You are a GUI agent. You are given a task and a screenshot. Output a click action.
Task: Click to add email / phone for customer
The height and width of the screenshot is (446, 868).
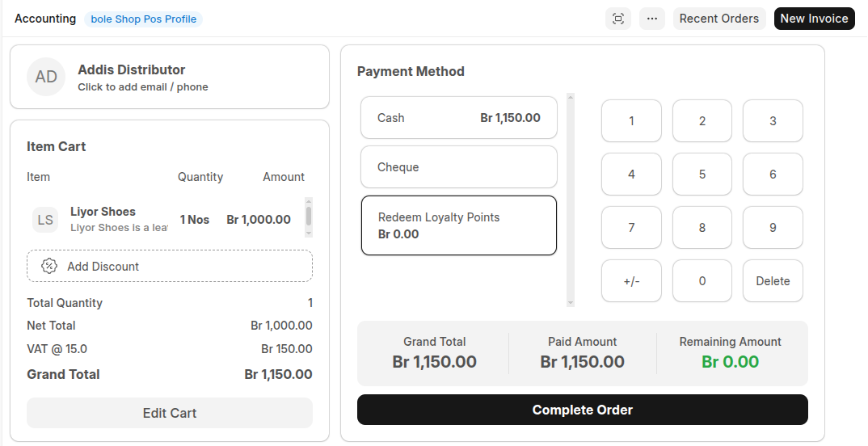[x=143, y=87]
